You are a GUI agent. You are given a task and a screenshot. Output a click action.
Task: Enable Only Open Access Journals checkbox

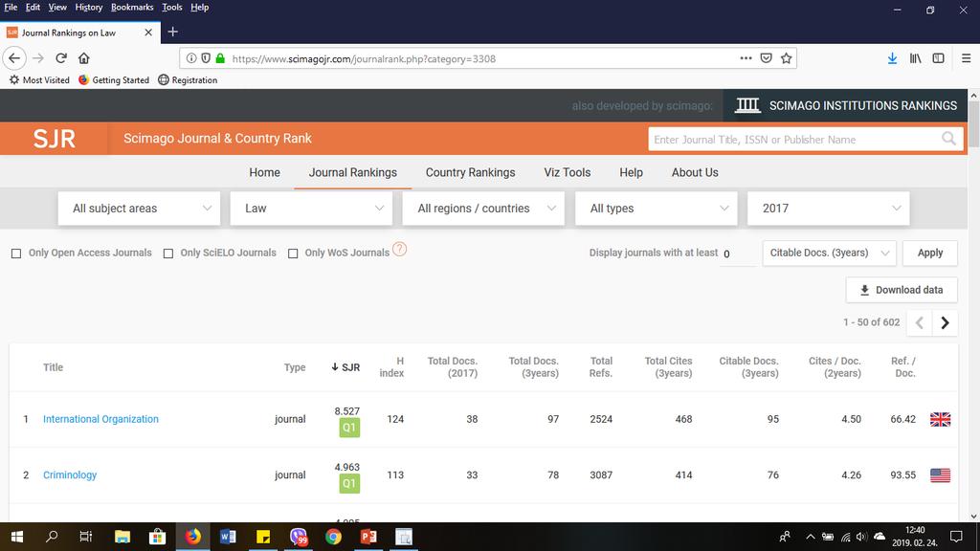point(16,253)
